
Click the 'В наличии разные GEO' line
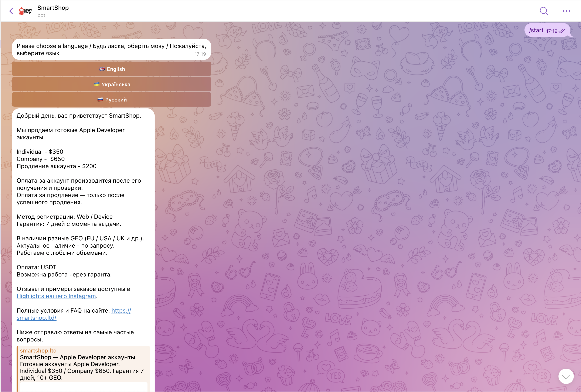pyautogui.click(x=80, y=238)
